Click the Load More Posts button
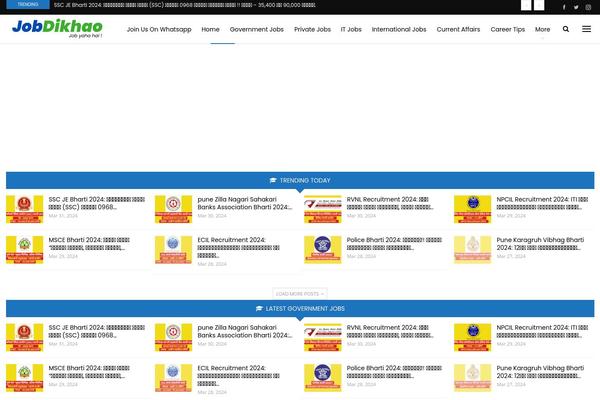 [x=300, y=294]
